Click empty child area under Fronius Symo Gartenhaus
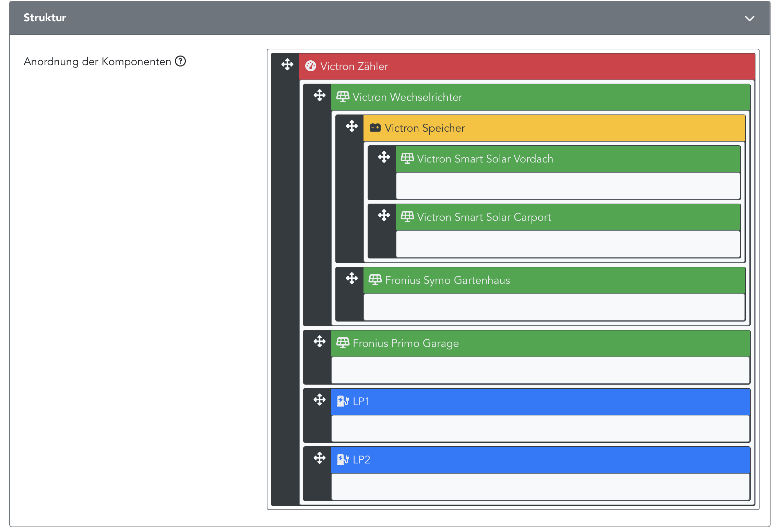 pos(554,307)
